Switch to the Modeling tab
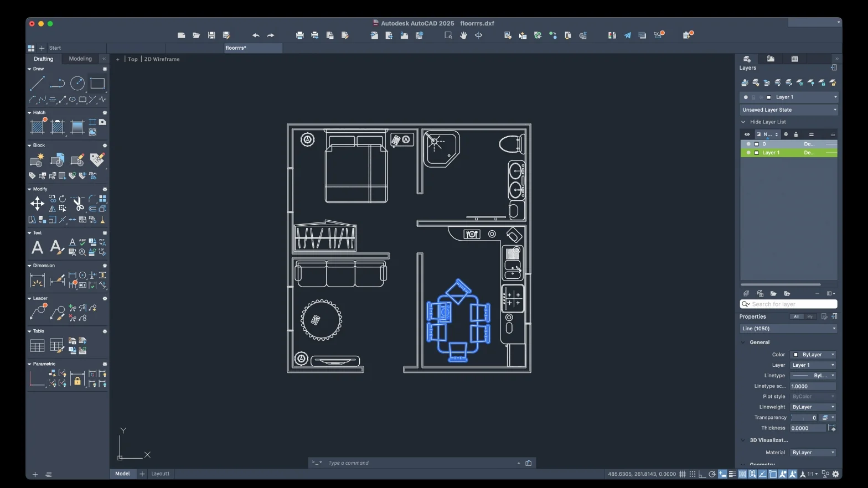The image size is (868, 488). pyautogui.click(x=80, y=59)
